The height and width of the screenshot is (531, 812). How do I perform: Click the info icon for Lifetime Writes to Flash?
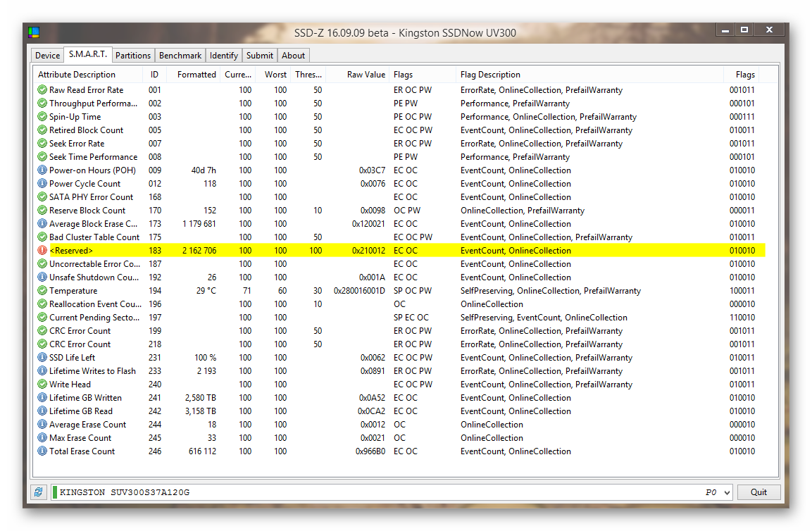coord(42,371)
